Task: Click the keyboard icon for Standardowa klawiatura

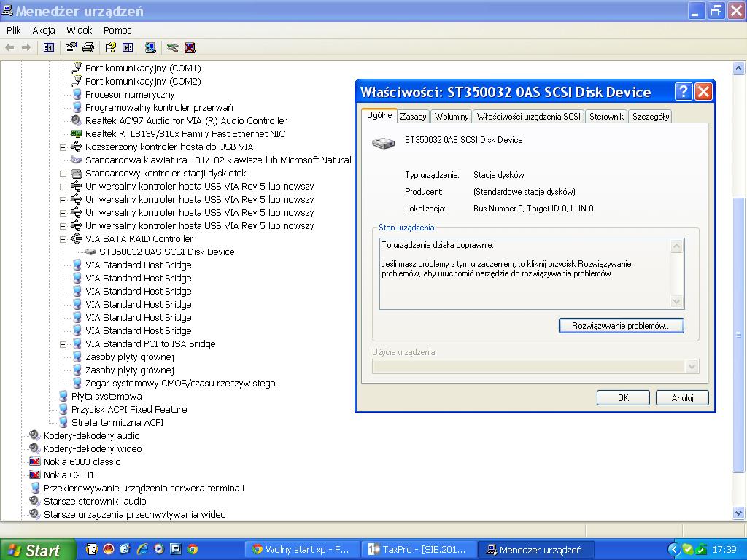Action: click(x=76, y=160)
